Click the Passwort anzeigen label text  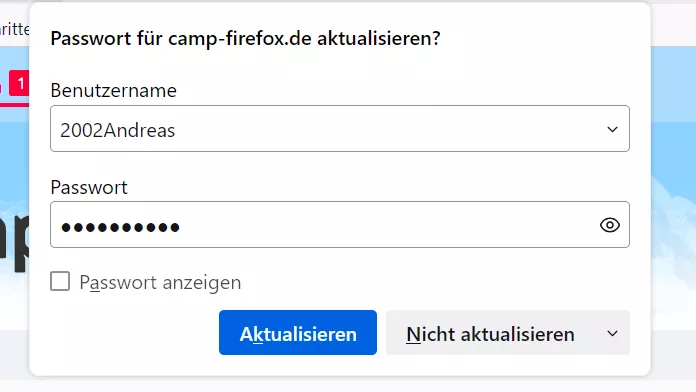(x=160, y=283)
